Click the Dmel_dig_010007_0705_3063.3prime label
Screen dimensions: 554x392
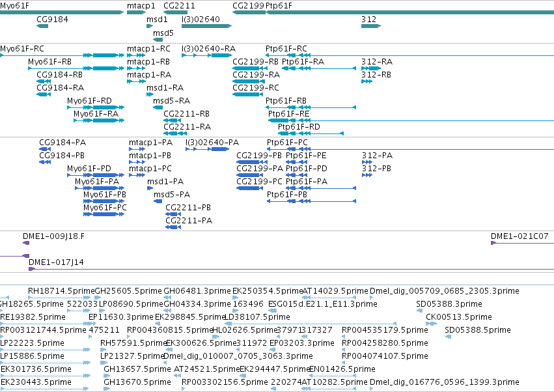(x=238, y=356)
